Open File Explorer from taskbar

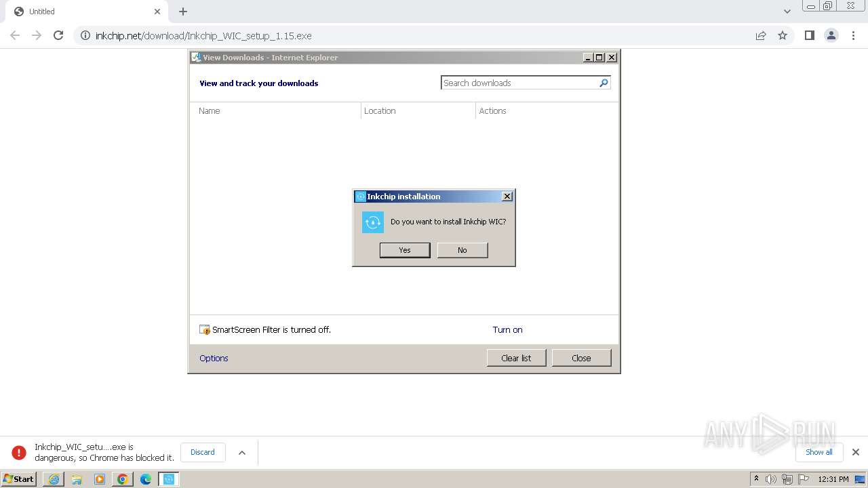77,479
